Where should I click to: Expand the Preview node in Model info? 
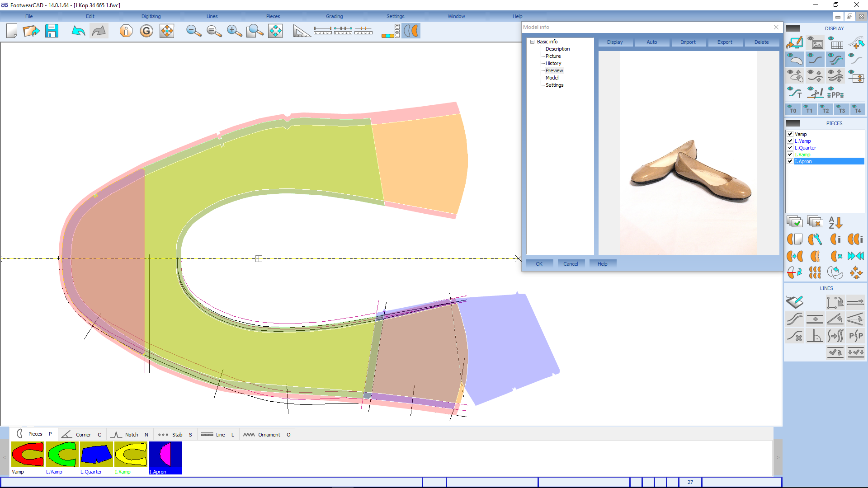point(554,70)
